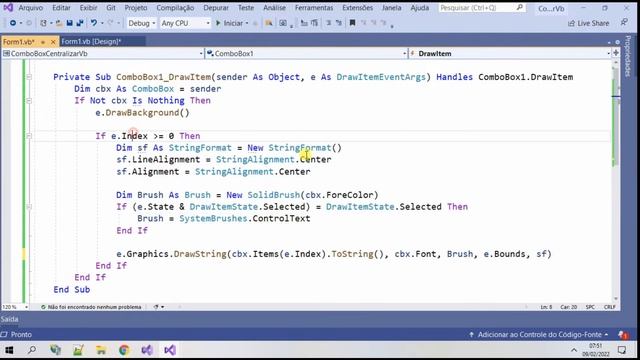Viewport: 640px width, 360px height.
Task: Open File Explorer from taskbar
Action: coord(101,350)
